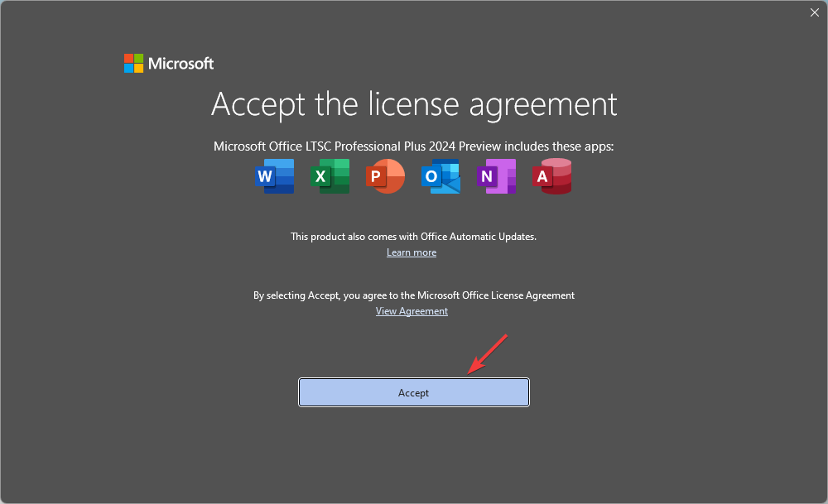Click the Word app icon
Screen dimensions: 828x504
pos(275,176)
